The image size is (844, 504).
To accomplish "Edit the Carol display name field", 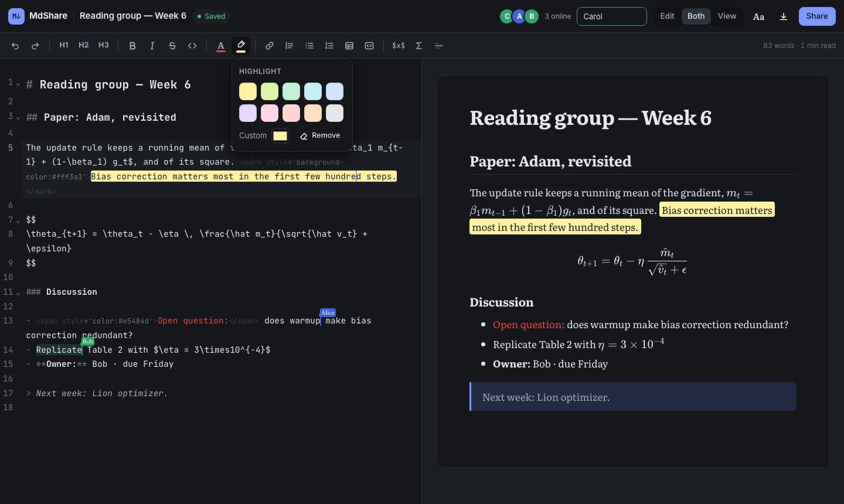I will pos(612,16).
